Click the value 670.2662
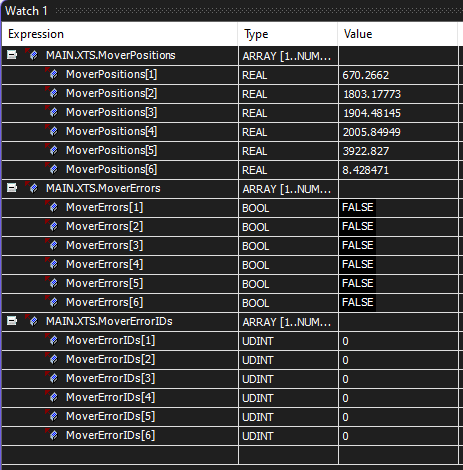 click(365, 75)
